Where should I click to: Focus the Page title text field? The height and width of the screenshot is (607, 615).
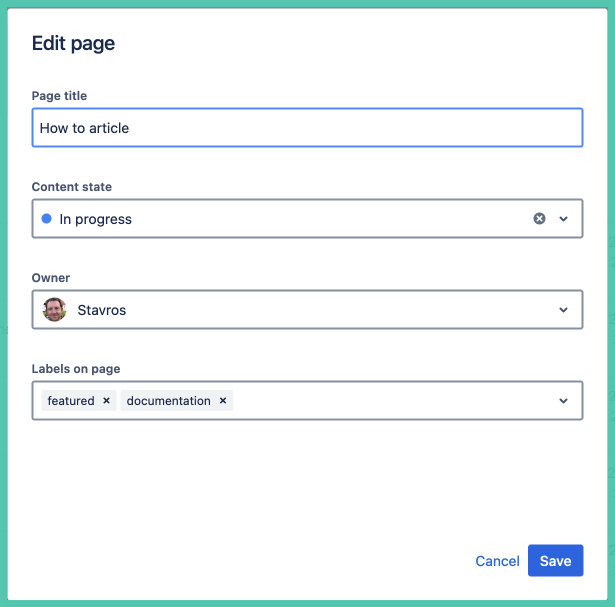click(x=307, y=128)
